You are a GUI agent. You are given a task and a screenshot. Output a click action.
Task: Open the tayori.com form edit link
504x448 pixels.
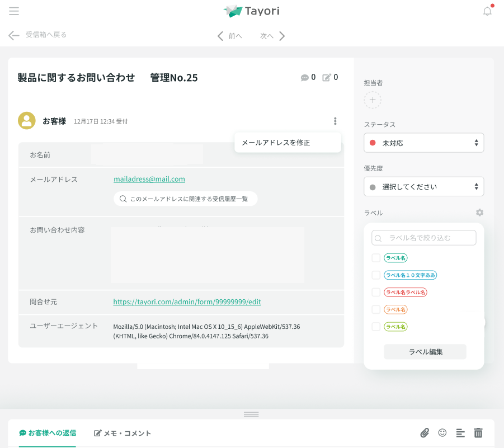click(187, 302)
